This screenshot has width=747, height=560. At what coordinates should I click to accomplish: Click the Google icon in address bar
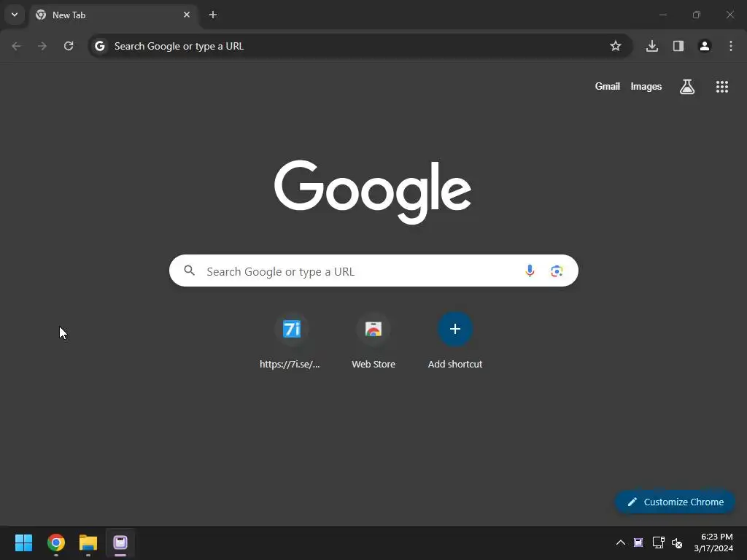[x=99, y=46]
